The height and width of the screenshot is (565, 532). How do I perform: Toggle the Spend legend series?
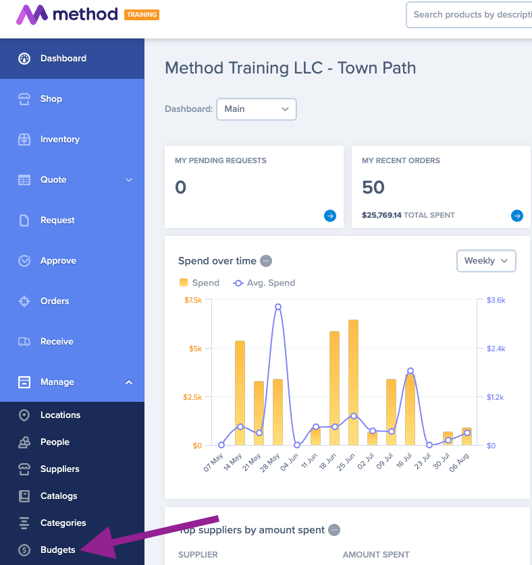[x=199, y=282]
